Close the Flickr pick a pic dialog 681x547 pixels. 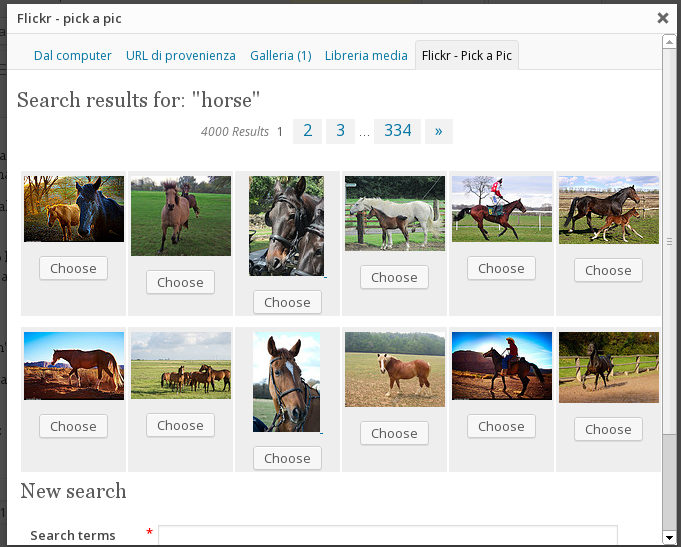(663, 18)
